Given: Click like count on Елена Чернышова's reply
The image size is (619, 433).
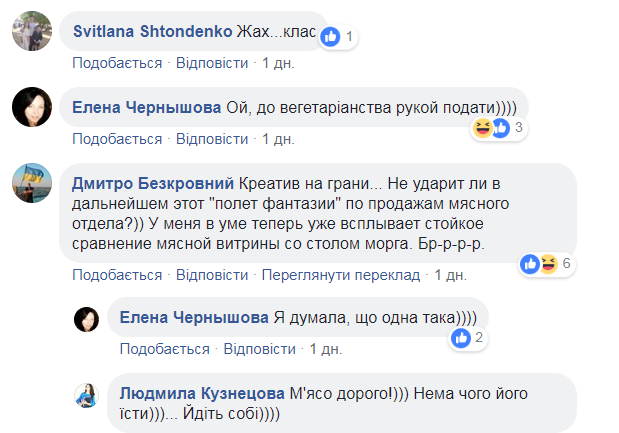Looking at the screenshot, I should click(468, 338).
